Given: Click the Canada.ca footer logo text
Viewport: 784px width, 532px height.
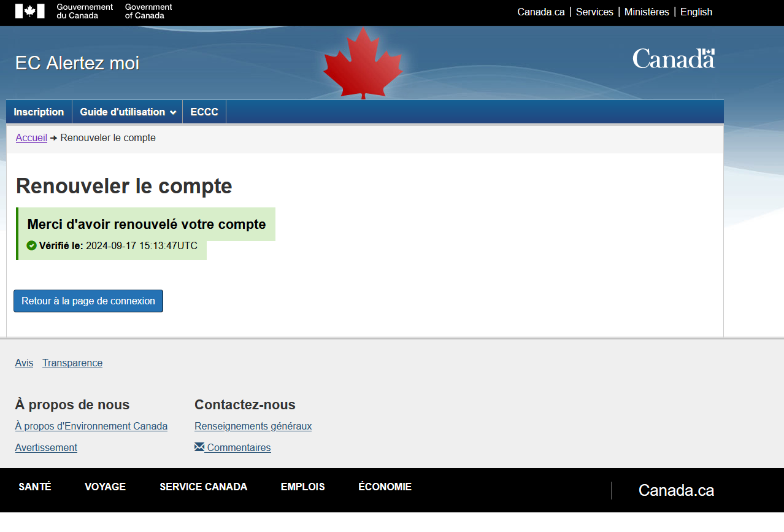Looking at the screenshot, I should pos(676,490).
